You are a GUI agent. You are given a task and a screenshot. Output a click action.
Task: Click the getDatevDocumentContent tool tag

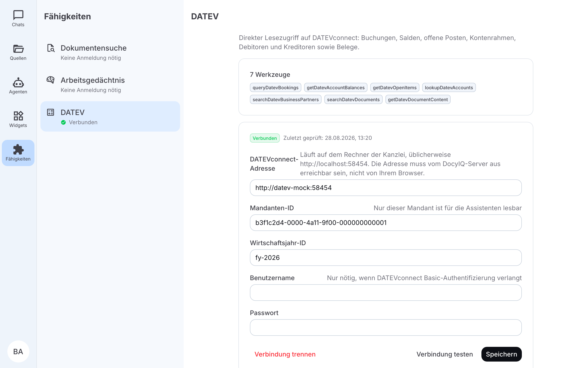click(x=418, y=100)
